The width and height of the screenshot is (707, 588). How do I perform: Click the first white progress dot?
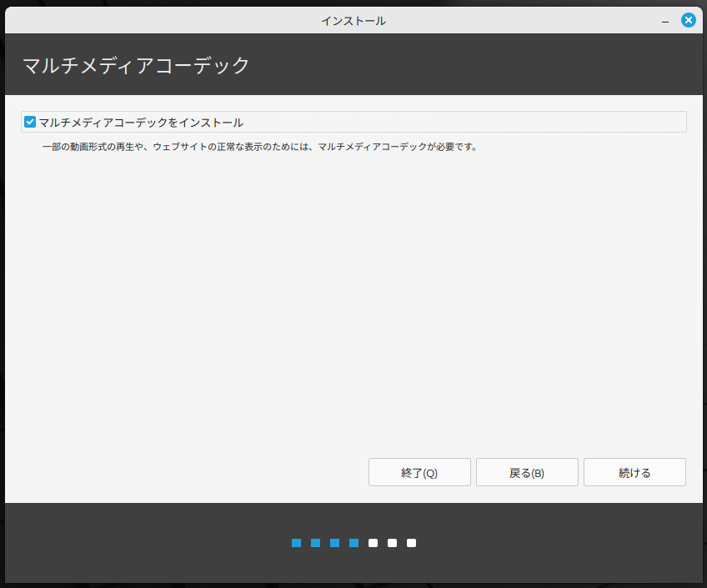(x=373, y=543)
